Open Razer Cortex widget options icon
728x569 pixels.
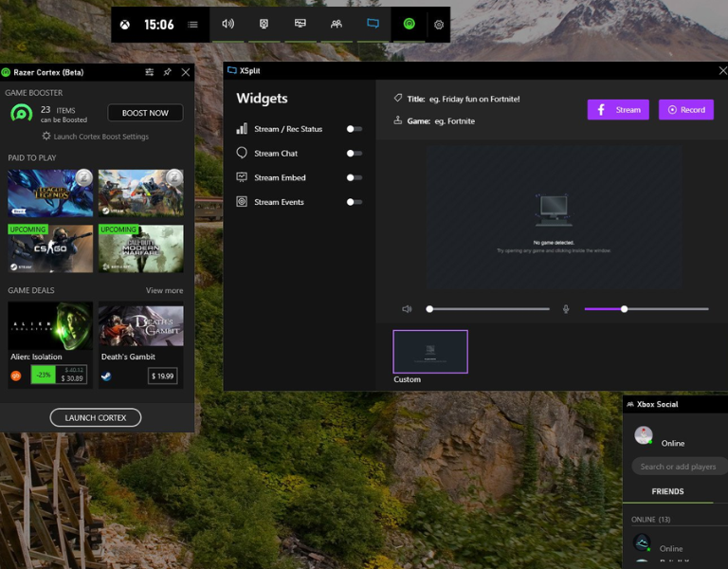pos(150,72)
